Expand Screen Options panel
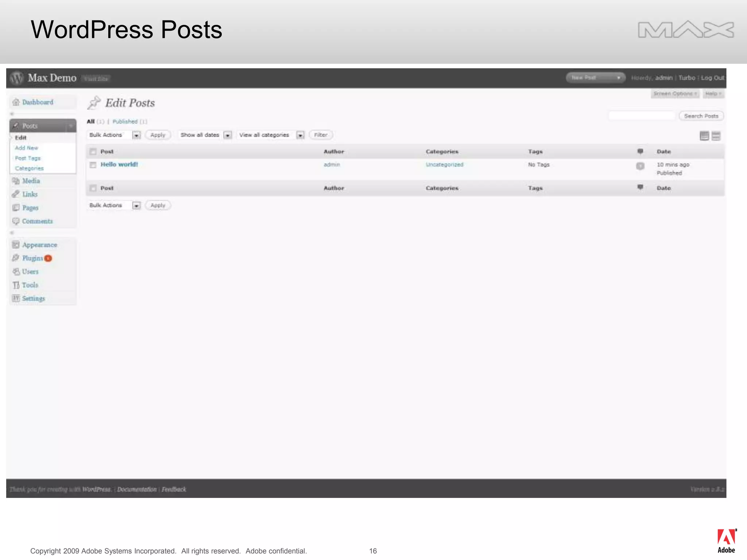Image resolution: width=747 pixels, height=560 pixels. (675, 94)
